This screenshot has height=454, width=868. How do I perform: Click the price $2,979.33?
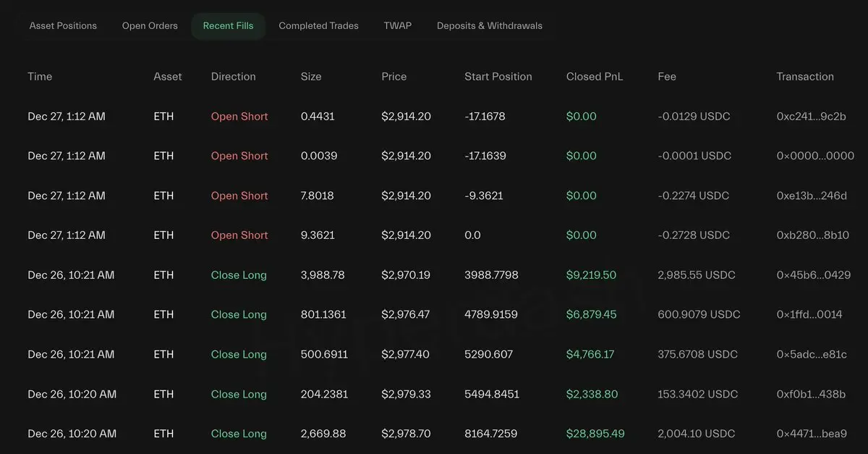click(x=406, y=394)
